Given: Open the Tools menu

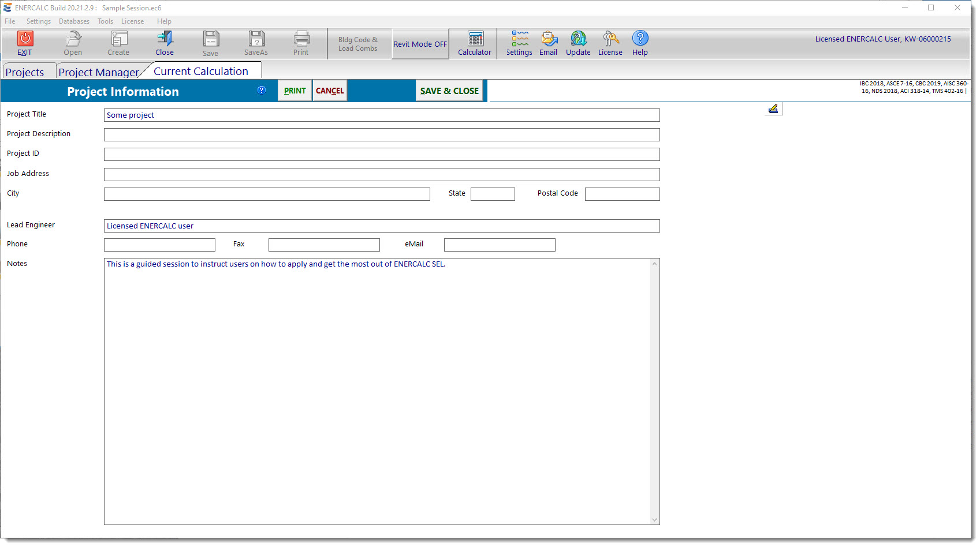Looking at the screenshot, I should click(x=105, y=21).
